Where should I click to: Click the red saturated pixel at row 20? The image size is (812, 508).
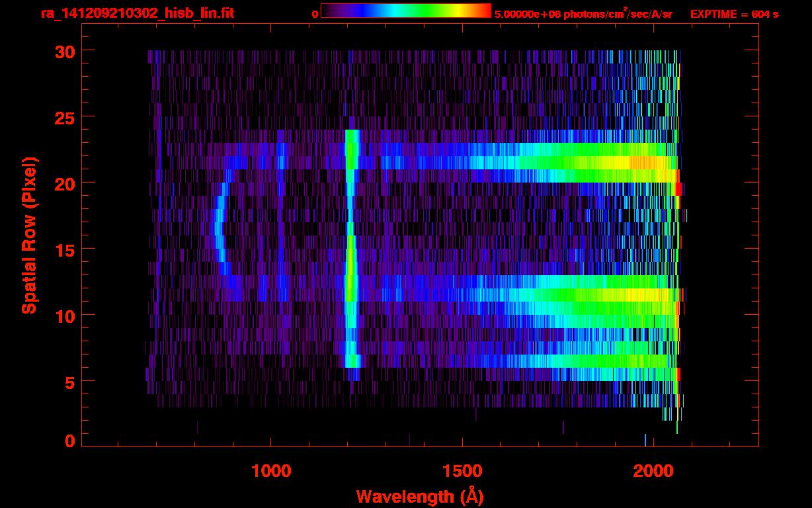coord(678,189)
